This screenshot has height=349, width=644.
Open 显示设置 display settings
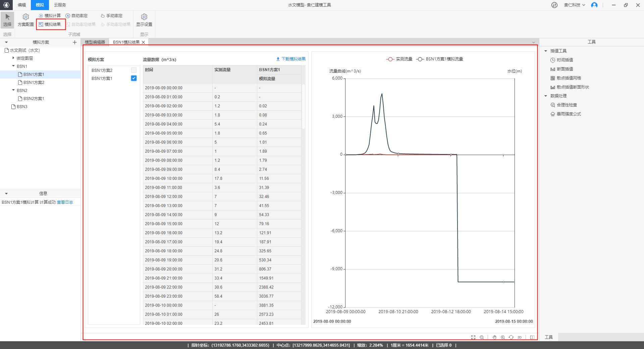click(x=144, y=20)
